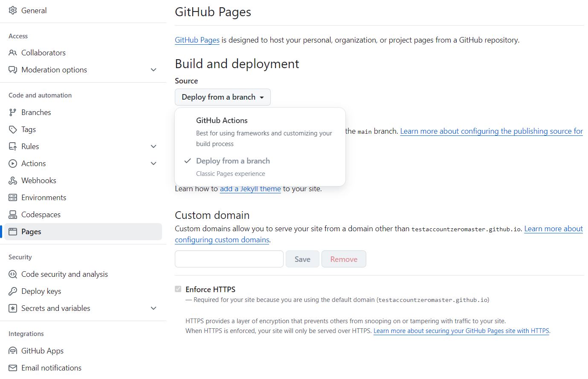Click the Custom domain heading

pyautogui.click(x=212, y=215)
